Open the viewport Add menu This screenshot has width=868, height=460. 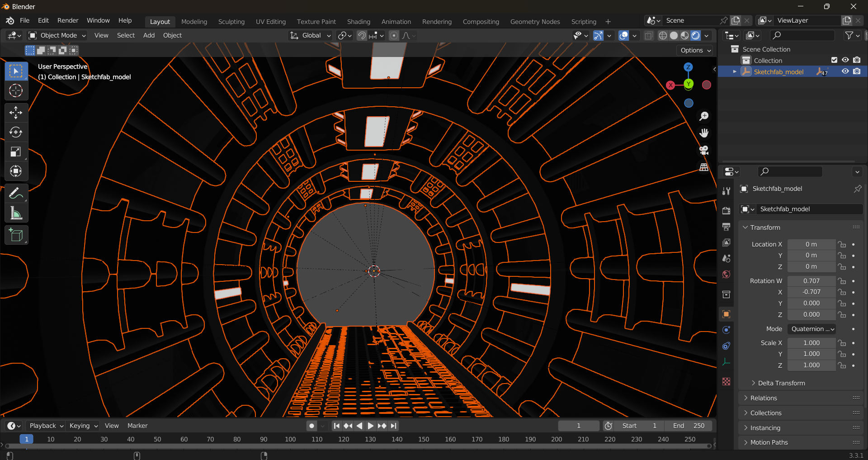click(149, 35)
